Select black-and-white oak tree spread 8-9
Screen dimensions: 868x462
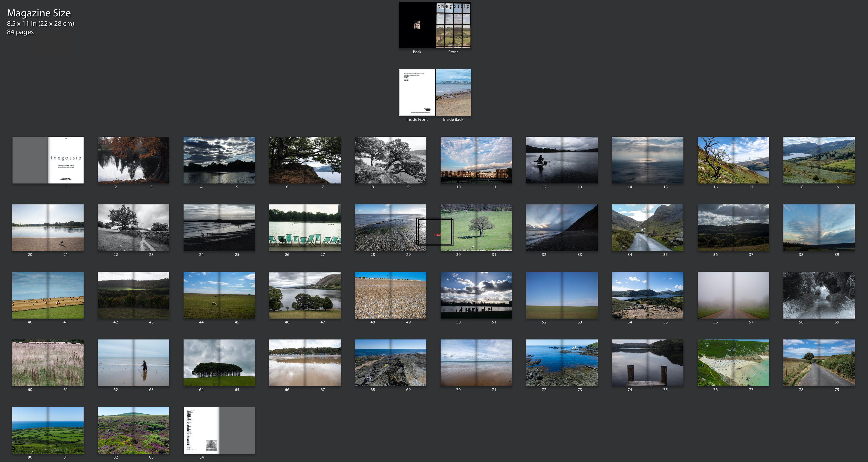[x=390, y=160]
